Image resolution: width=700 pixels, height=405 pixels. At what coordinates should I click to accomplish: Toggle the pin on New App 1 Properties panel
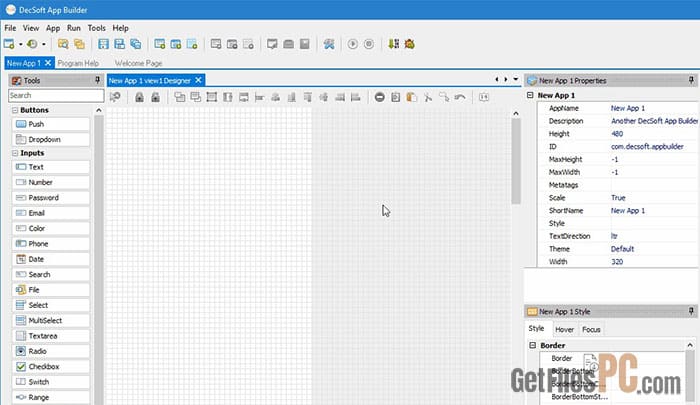tap(691, 80)
